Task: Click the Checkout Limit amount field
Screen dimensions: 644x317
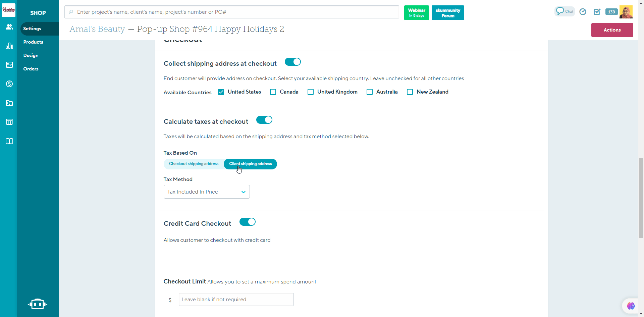Action: (236, 300)
